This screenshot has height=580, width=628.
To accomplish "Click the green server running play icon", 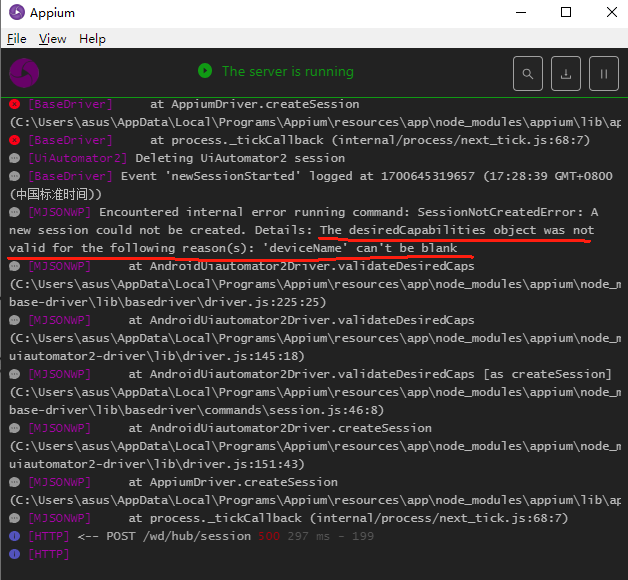I will pyautogui.click(x=205, y=71).
